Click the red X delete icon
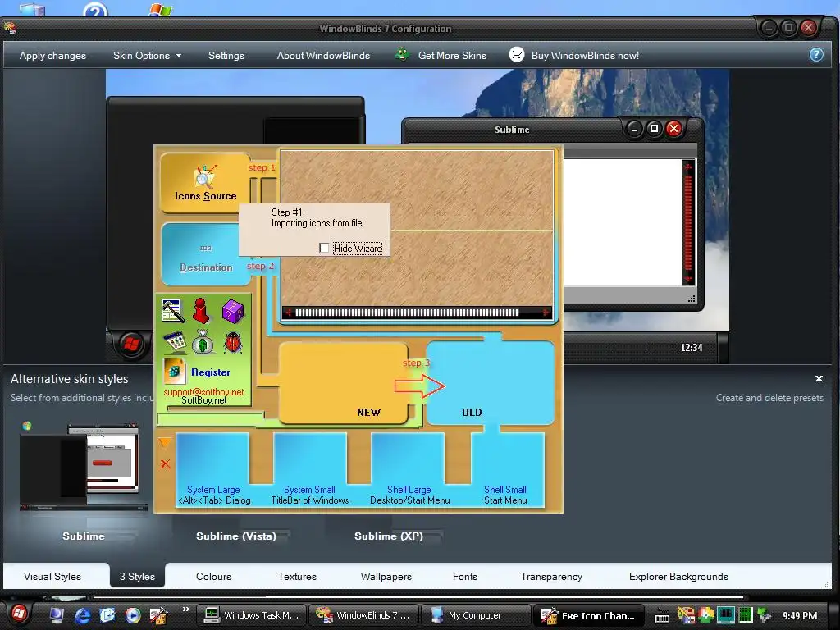Image resolution: width=840 pixels, height=630 pixels. [166, 464]
